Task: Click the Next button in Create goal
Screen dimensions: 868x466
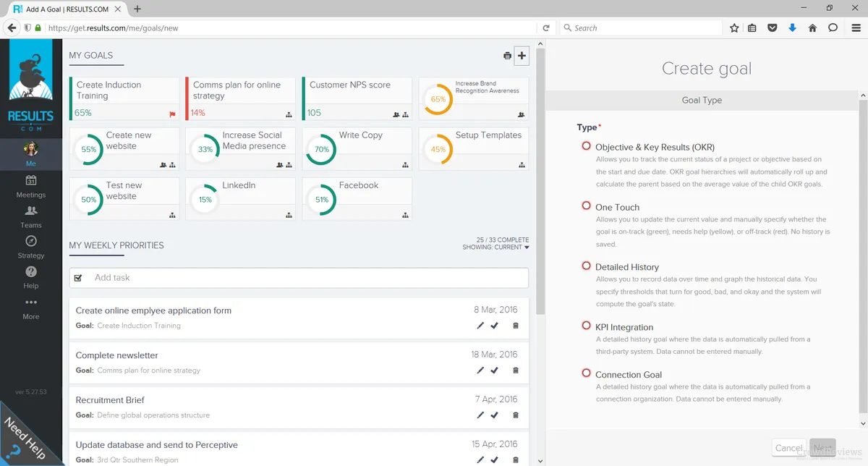Action: tap(822, 448)
